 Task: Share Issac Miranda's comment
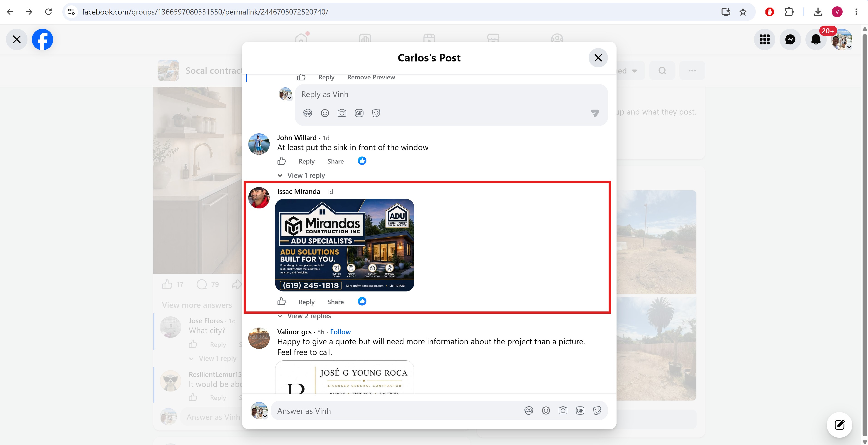click(x=335, y=302)
